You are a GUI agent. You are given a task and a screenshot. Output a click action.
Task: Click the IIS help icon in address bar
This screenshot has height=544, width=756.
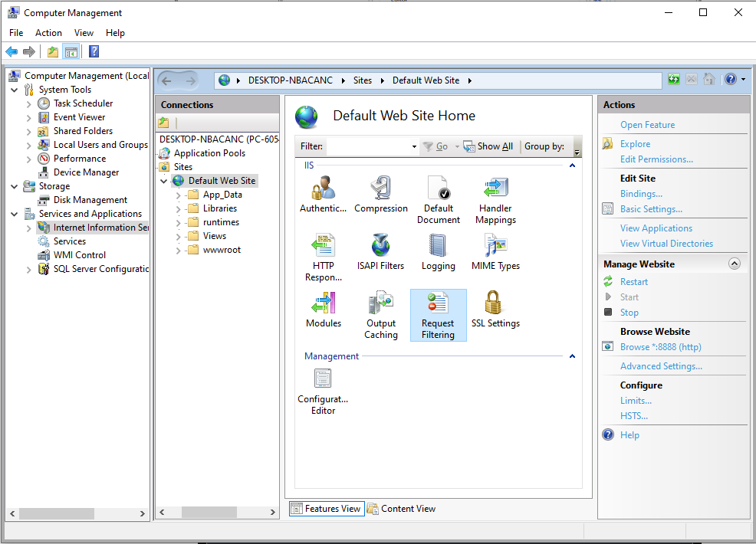click(x=731, y=80)
